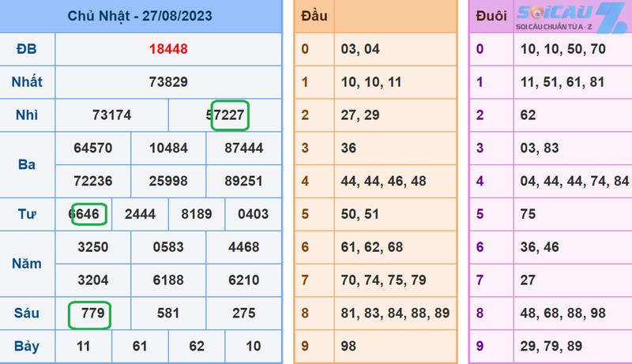The width and height of the screenshot is (632, 364).
Task: Click the value 75 in Đuôi row 5
Action: [x=528, y=214]
